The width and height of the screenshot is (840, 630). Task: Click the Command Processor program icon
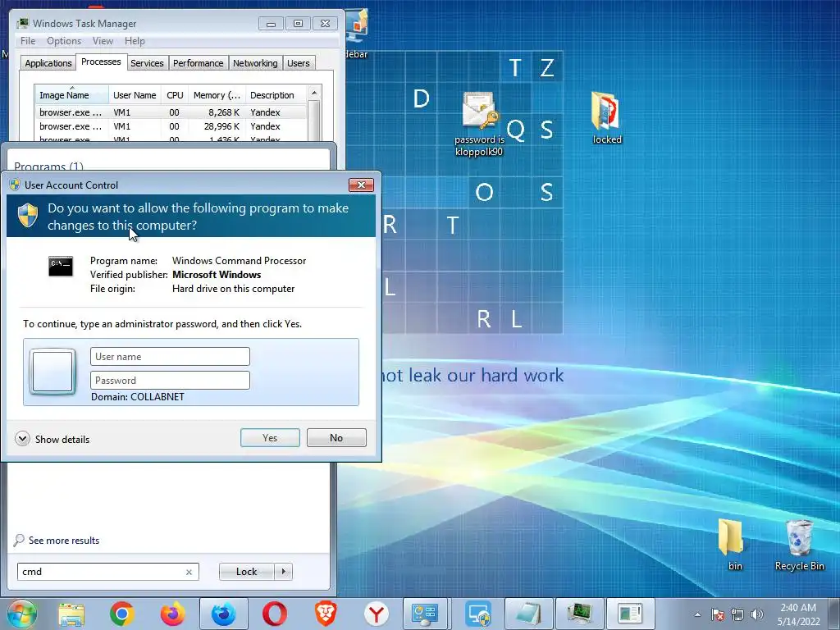pos(61,267)
